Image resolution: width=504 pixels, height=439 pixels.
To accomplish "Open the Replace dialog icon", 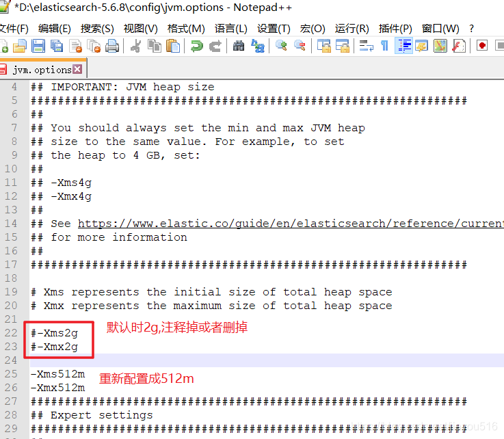I will pyautogui.click(x=257, y=46).
